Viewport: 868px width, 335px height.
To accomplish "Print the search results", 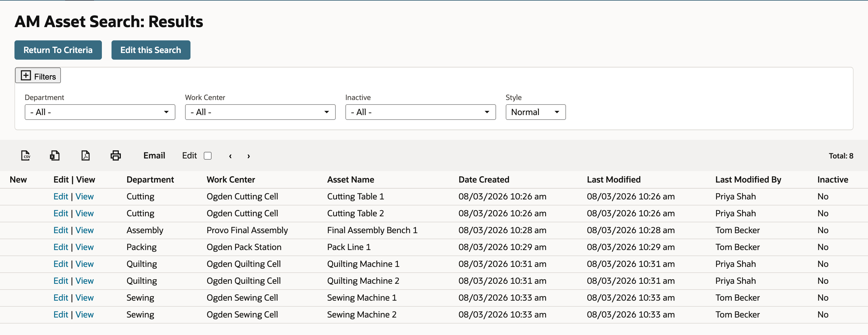I will click(x=115, y=155).
